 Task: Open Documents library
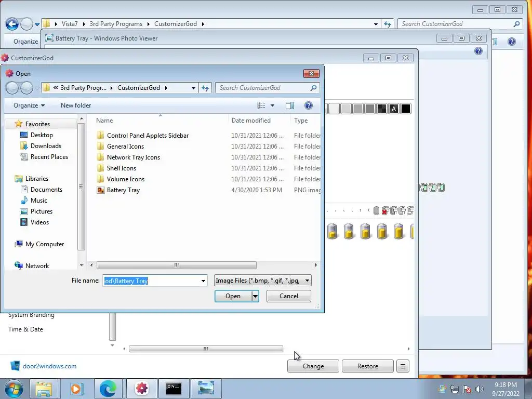tap(46, 189)
